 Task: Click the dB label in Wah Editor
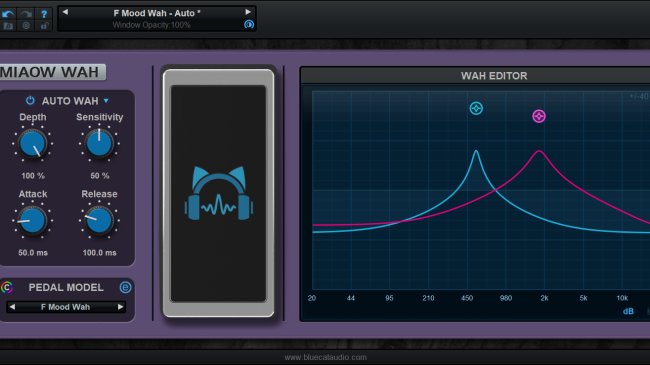click(628, 311)
